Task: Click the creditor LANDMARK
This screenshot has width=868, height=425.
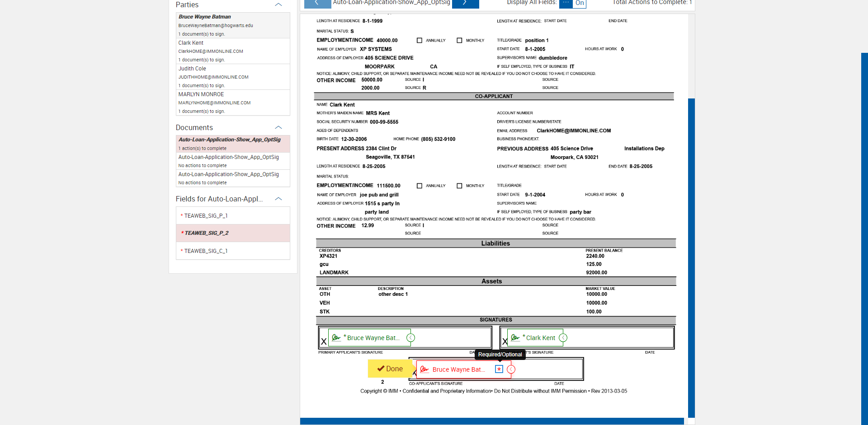Action: pos(334,273)
